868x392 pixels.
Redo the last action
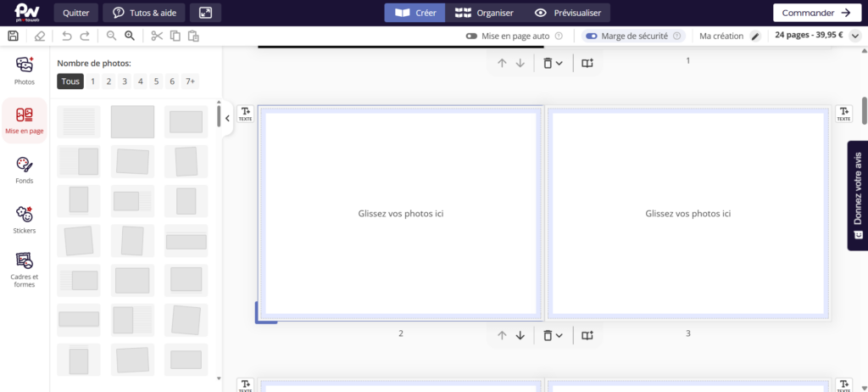pos(85,36)
